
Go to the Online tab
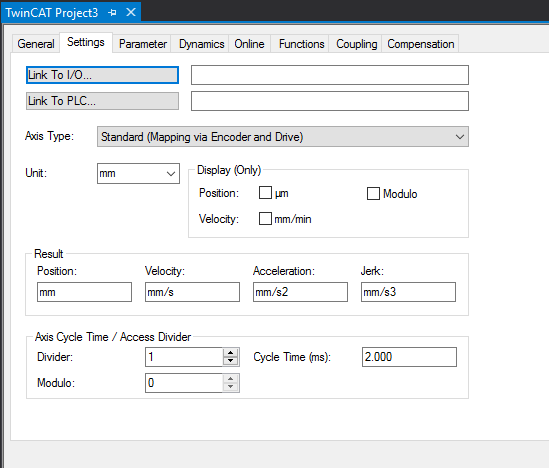click(249, 44)
